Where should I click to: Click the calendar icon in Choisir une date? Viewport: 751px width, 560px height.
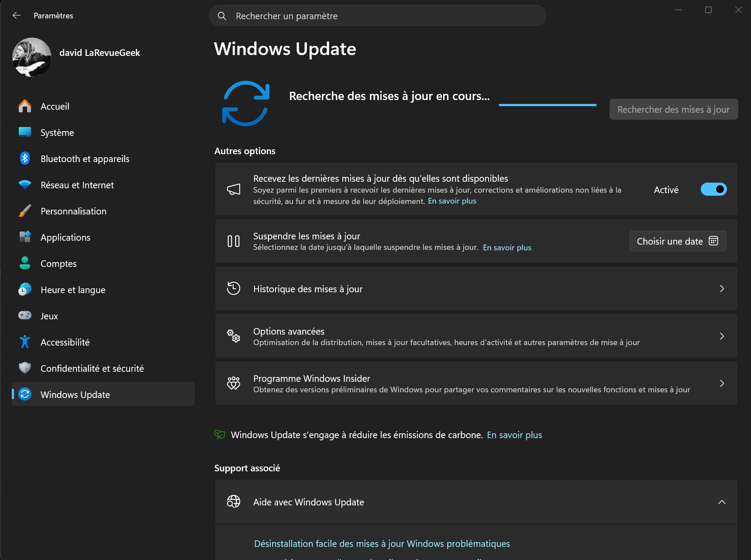713,241
